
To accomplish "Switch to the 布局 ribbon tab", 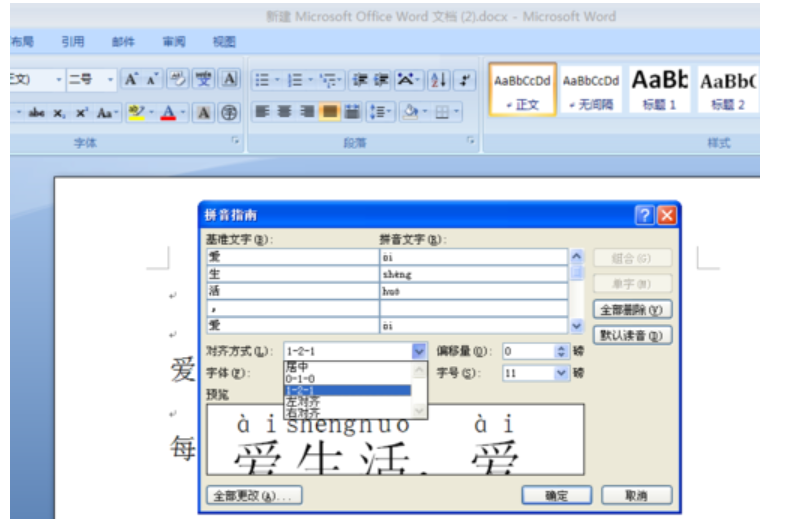I will click(x=22, y=42).
